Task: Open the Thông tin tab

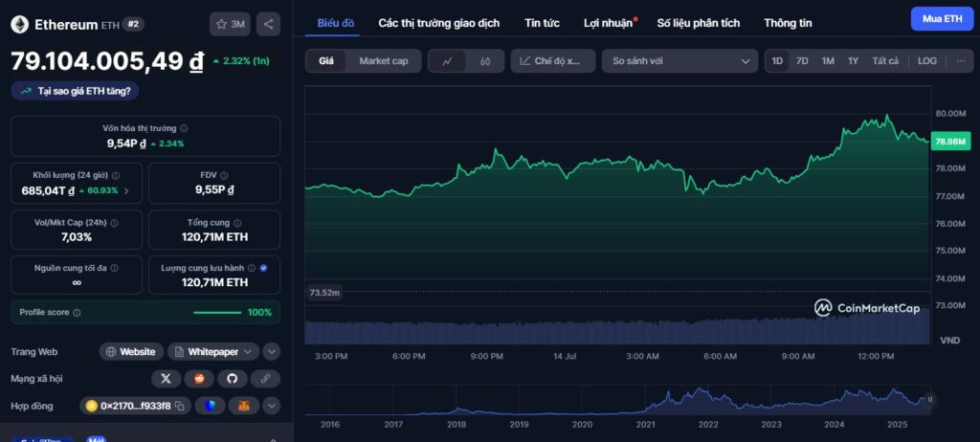Action: pos(788,23)
